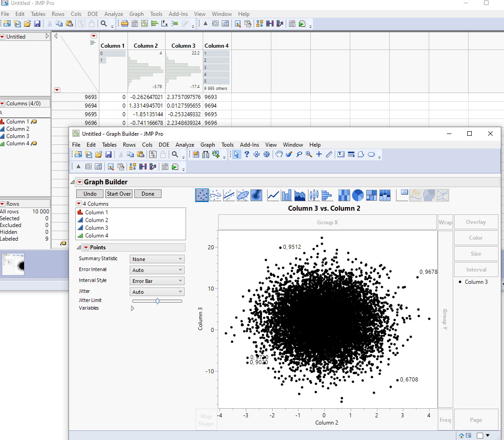504x440 pixels.
Task: Select the Smoother element icon
Action: point(215,195)
